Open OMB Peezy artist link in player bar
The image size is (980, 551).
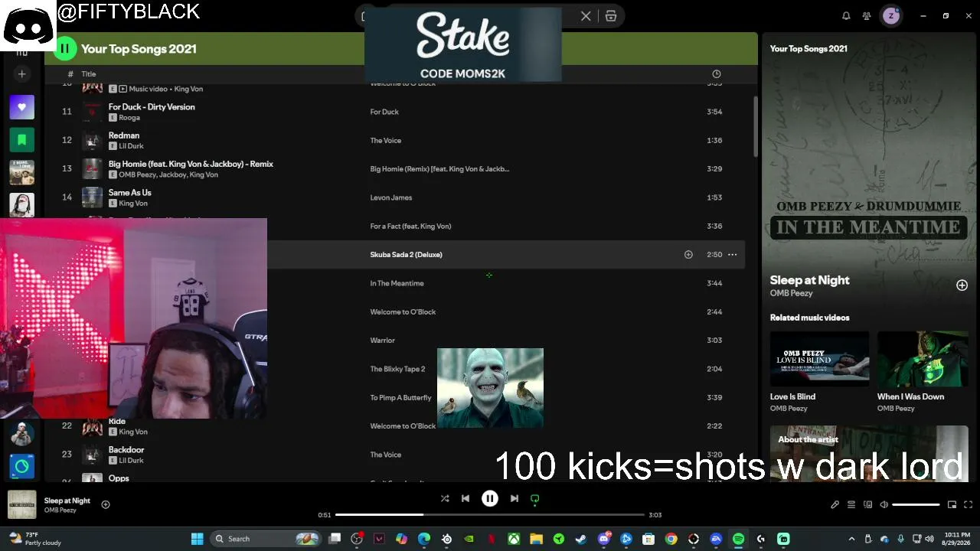pyautogui.click(x=60, y=510)
